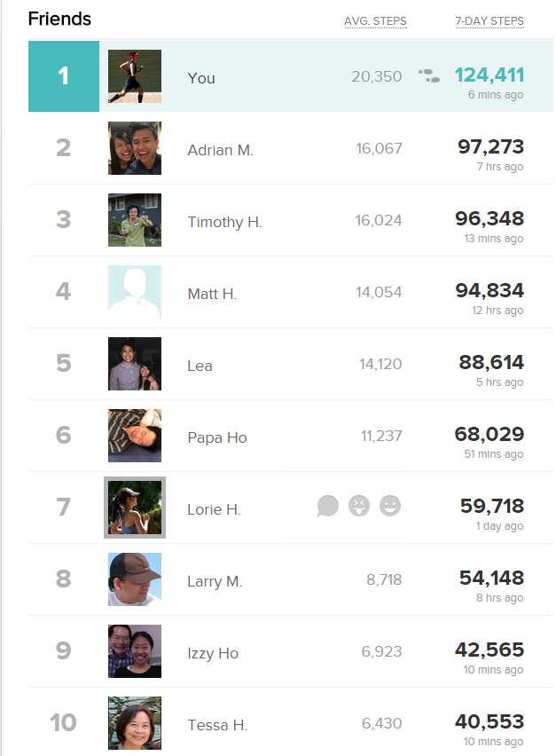The image size is (556, 756).
Task: Click Tessa H.'s profile photo
Action: (x=135, y=723)
